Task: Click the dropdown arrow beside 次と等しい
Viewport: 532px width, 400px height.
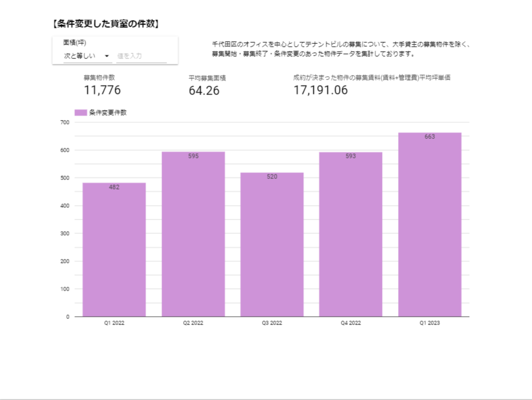Action: click(107, 56)
